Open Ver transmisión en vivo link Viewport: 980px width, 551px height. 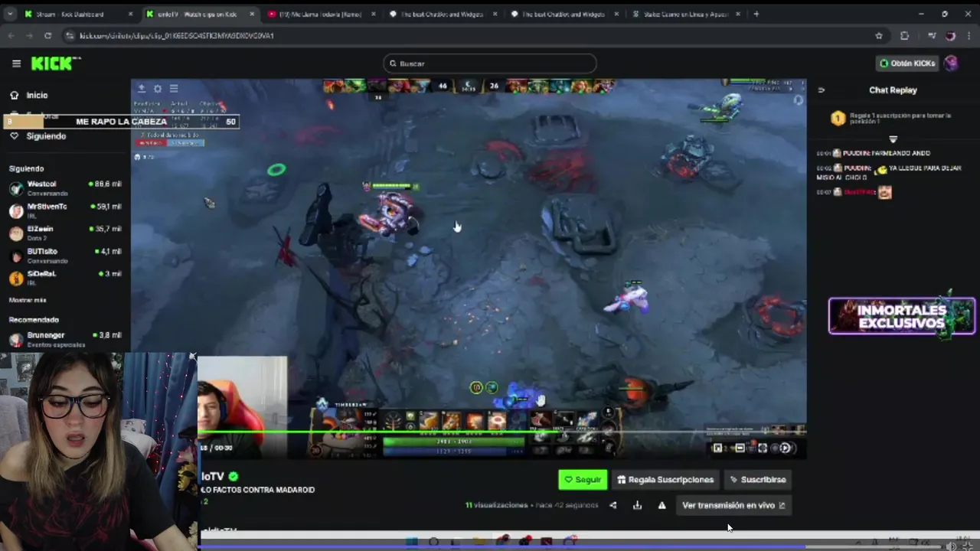pyautogui.click(x=733, y=505)
